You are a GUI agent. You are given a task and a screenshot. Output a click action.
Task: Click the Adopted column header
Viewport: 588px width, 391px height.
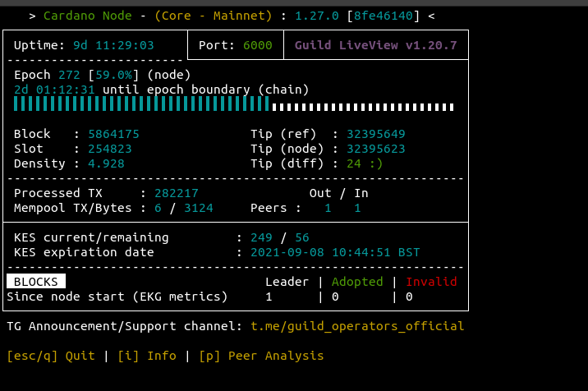coord(357,282)
